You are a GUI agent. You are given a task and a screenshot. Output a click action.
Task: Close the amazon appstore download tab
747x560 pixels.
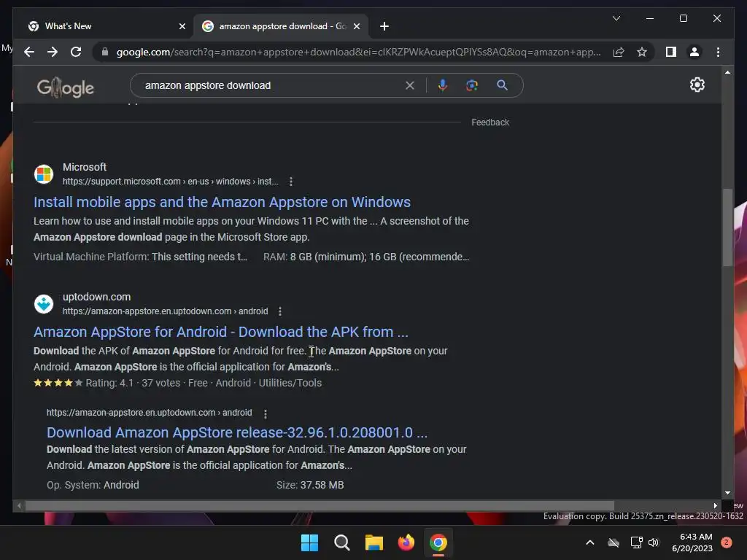point(356,26)
